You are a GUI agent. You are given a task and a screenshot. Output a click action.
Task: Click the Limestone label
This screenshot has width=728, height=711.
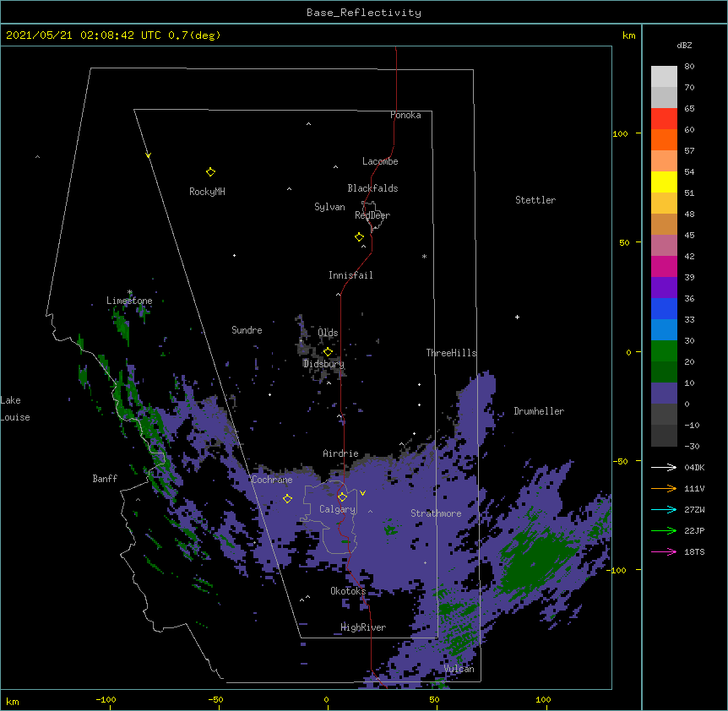coord(129,301)
